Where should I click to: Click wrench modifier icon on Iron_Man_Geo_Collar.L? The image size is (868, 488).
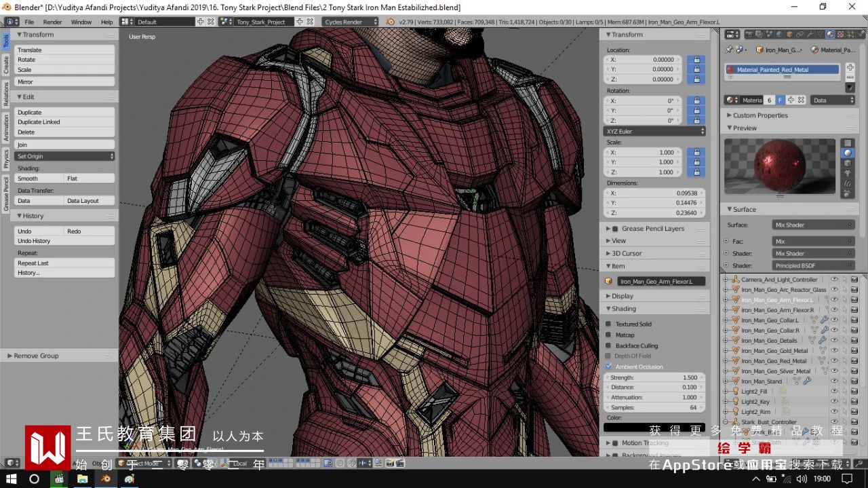(824, 320)
